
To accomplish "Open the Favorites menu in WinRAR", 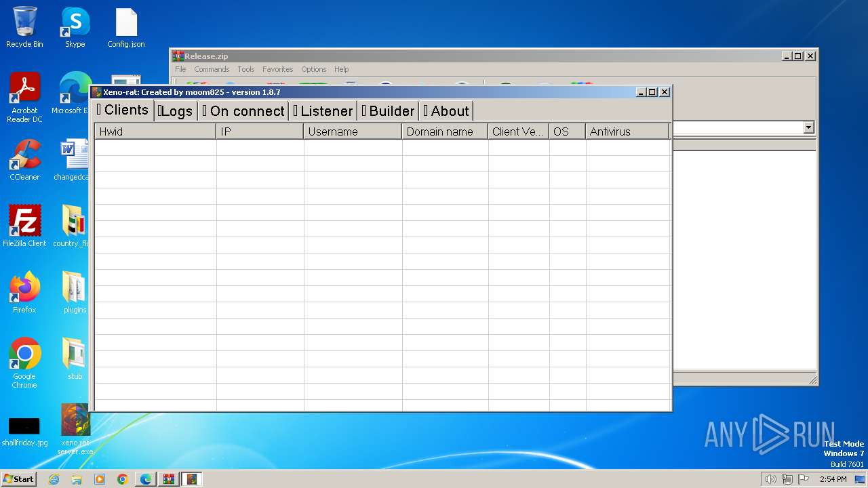I will tap(278, 69).
